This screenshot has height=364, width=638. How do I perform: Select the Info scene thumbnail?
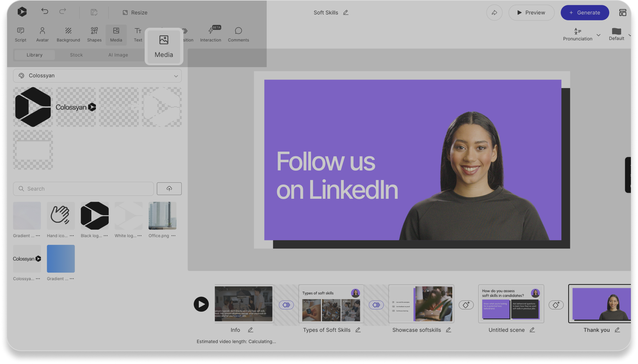[x=244, y=304]
